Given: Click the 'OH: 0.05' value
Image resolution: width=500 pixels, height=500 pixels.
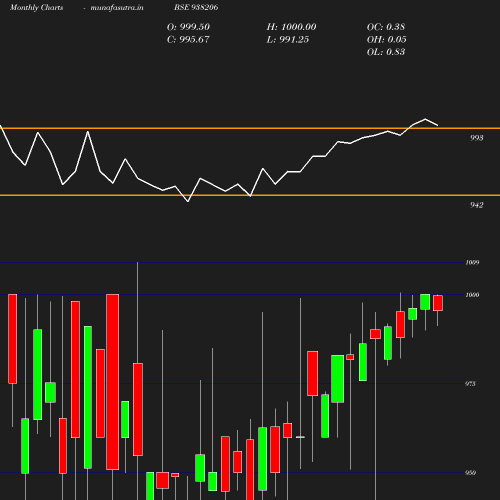Looking at the screenshot, I should click(387, 40).
